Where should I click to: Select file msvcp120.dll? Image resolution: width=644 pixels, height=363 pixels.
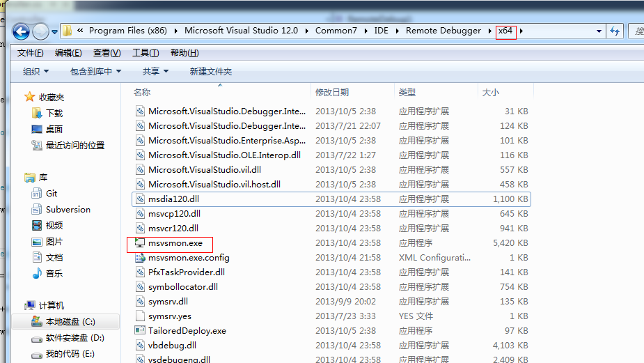[174, 213]
